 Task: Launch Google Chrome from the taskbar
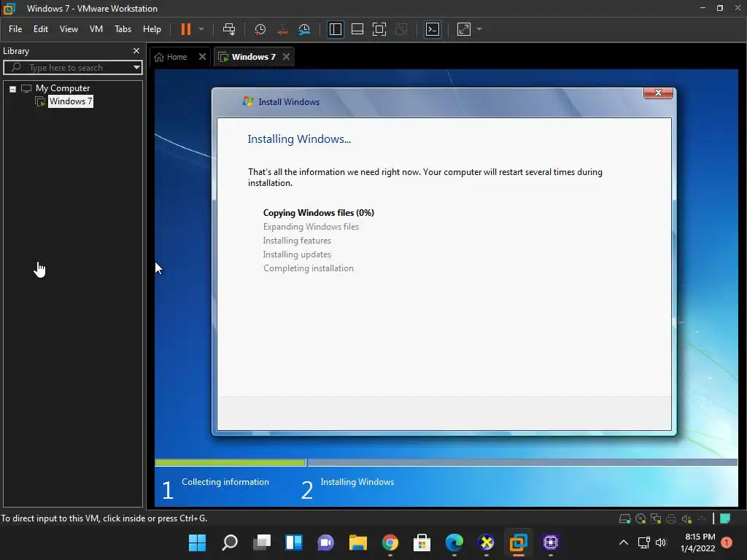pyautogui.click(x=390, y=542)
